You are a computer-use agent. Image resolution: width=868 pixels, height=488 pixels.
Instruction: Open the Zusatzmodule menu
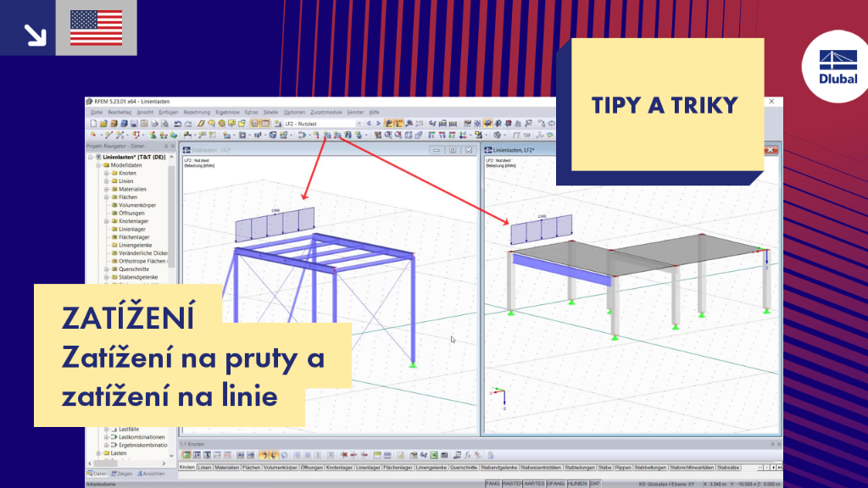[326, 113]
